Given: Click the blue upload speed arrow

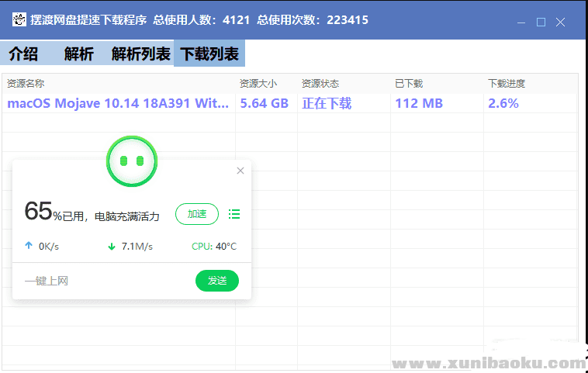Looking at the screenshot, I should click(x=29, y=247).
